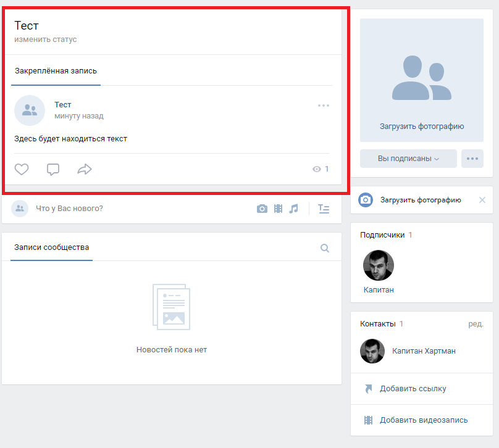
Task: Attach a photo with camera icon
Action: point(262,209)
